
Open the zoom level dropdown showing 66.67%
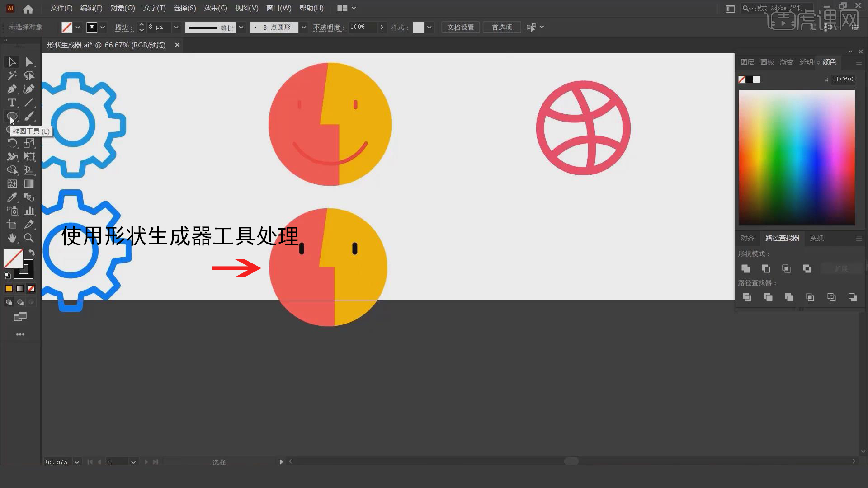77,462
